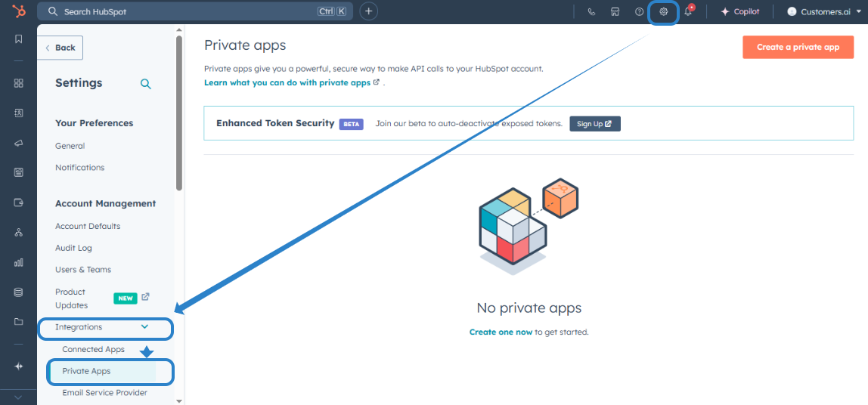The width and height of the screenshot is (868, 405).
Task: Open the Bookmarks icon in left rail
Action: (x=18, y=39)
